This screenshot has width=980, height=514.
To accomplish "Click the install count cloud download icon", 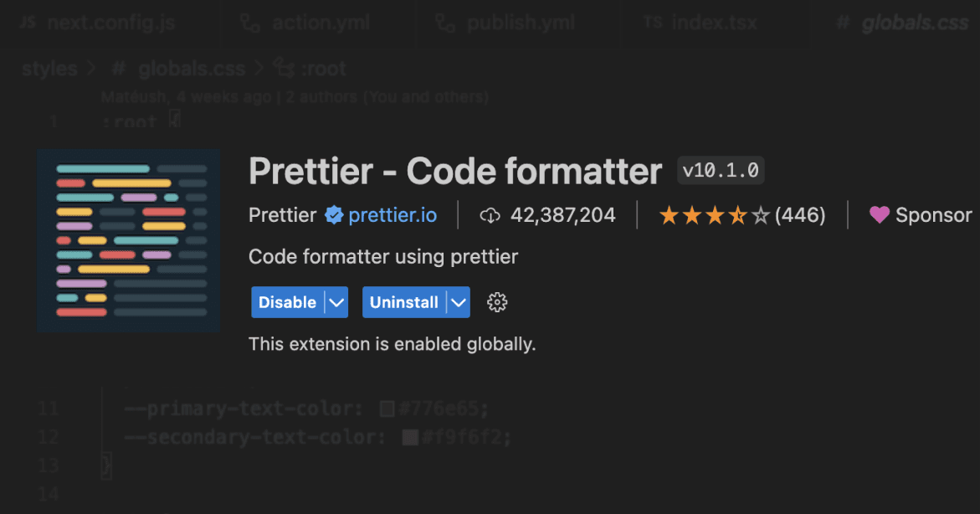I will (490, 216).
